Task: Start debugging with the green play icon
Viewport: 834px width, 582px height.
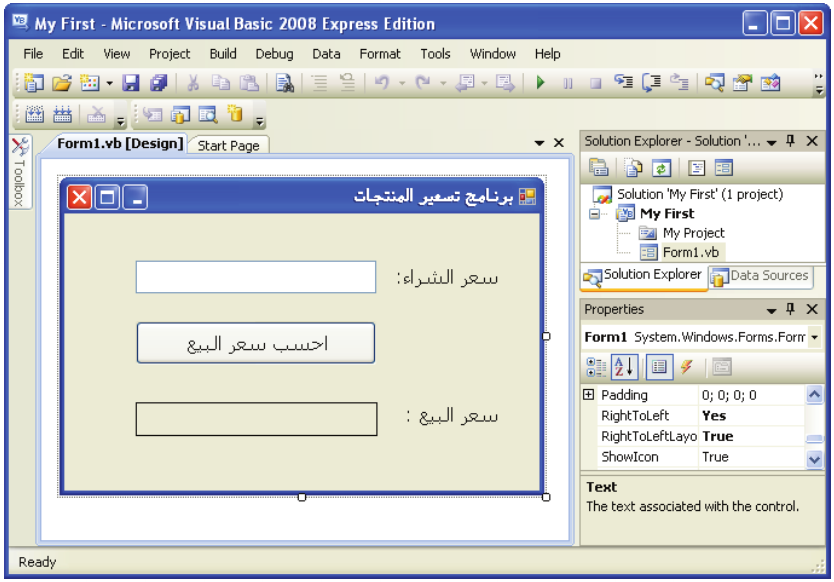Action: [x=540, y=82]
